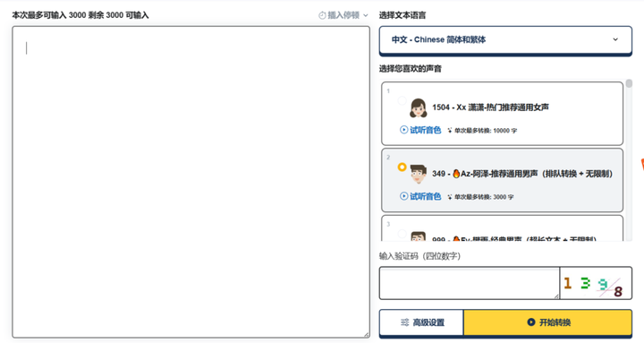644x343 pixels.
Task: Click the 1504 - Xx 潇潇-热门推荐通用女声 label
Action: click(490, 107)
